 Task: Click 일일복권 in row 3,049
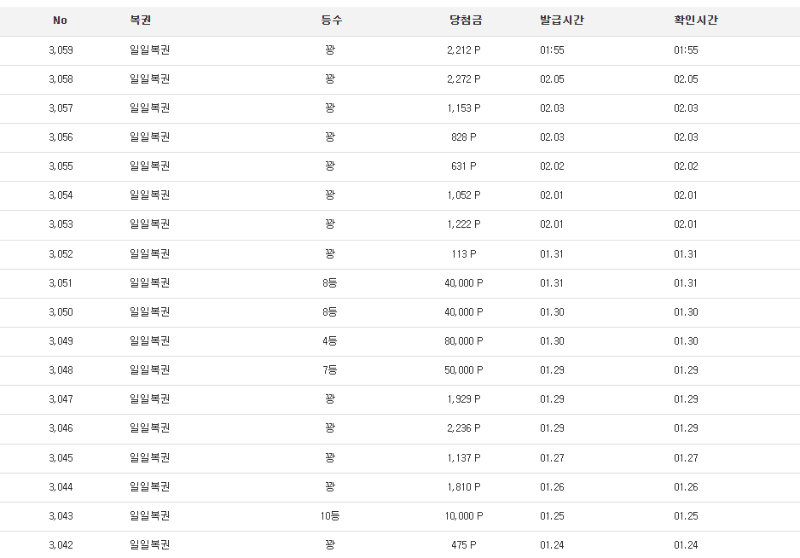click(149, 341)
